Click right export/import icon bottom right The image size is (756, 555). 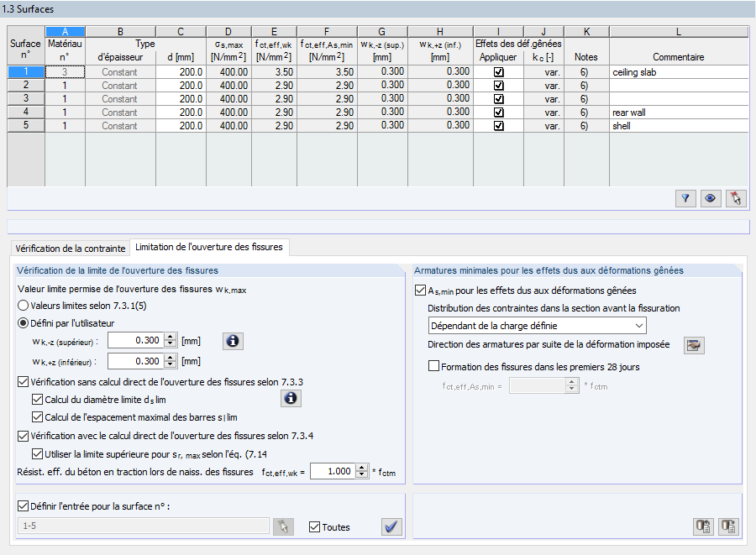[x=728, y=526]
